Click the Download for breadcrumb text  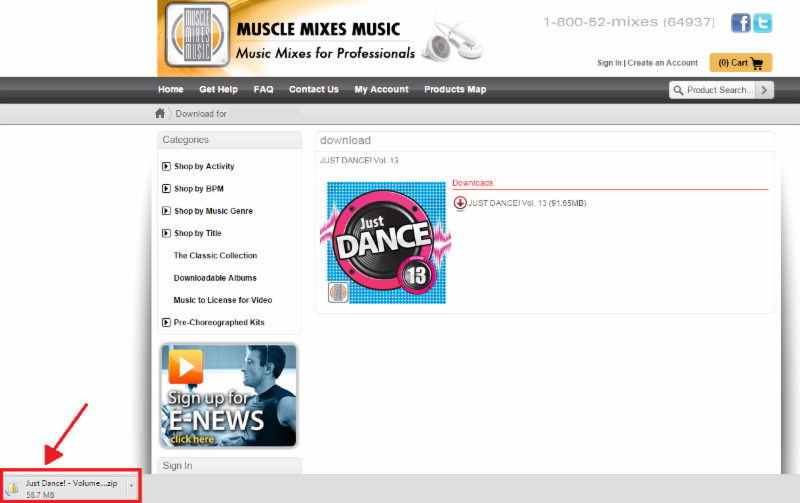201,114
